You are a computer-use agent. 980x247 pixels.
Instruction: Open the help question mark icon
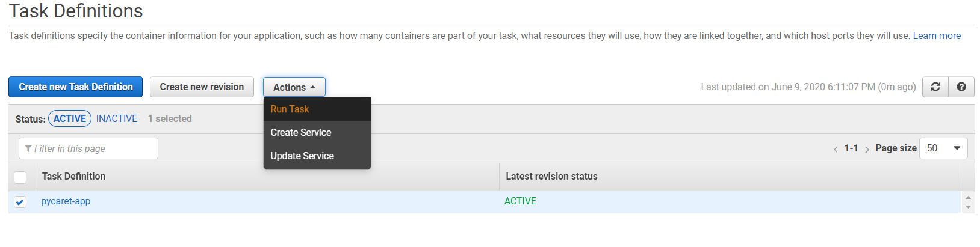tap(961, 87)
